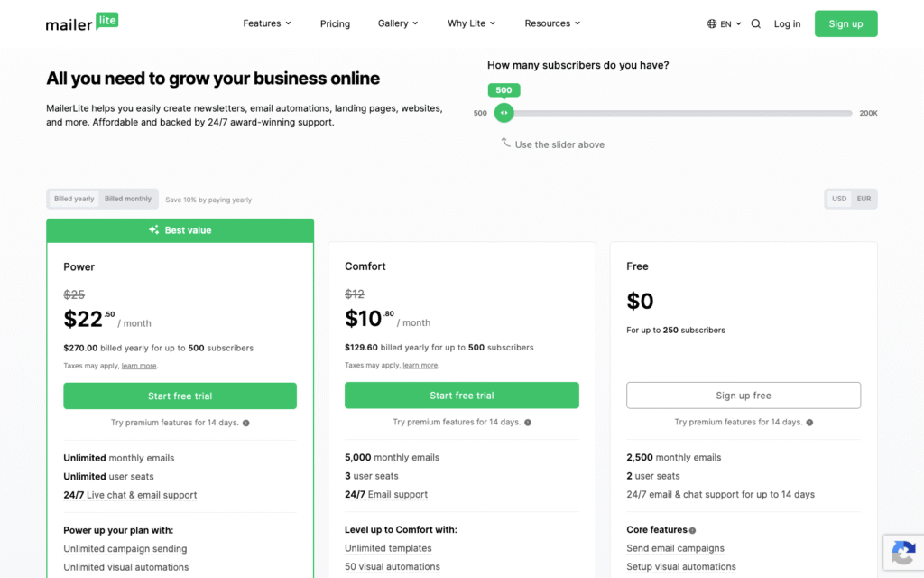Viewport: 924px width, 578px height.
Task: Click info icon beside Core features
Action: pyautogui.click(x=692, y=530)
